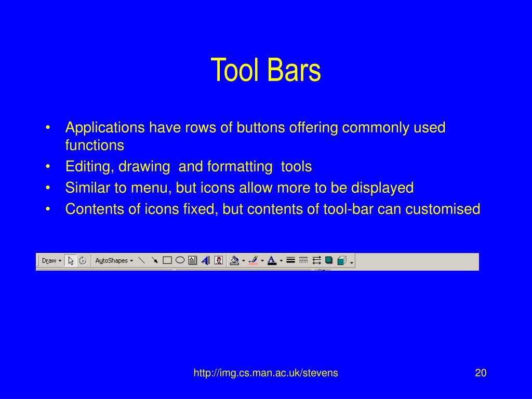The image size is (532, 399).
Task: Open the Arrow Style options
Action: point(316,261)
